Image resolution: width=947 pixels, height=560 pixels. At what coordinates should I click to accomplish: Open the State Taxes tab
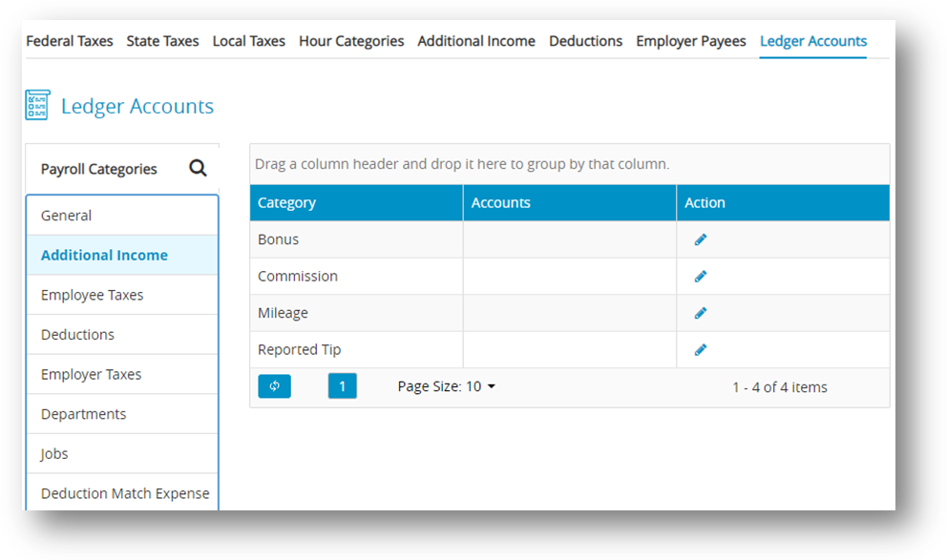click(x=162, y=41)
